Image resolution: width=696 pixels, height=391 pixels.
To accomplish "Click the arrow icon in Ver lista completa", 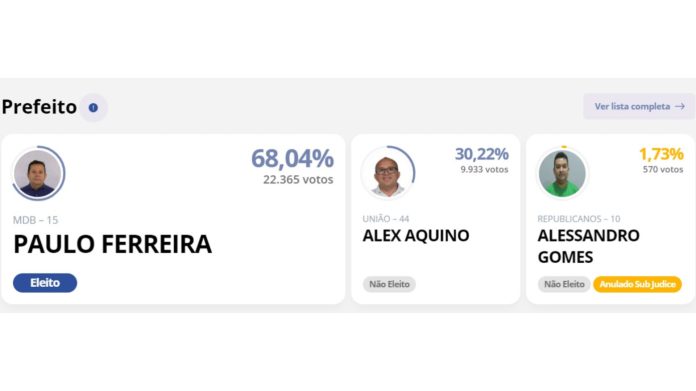I will [680, 107].
